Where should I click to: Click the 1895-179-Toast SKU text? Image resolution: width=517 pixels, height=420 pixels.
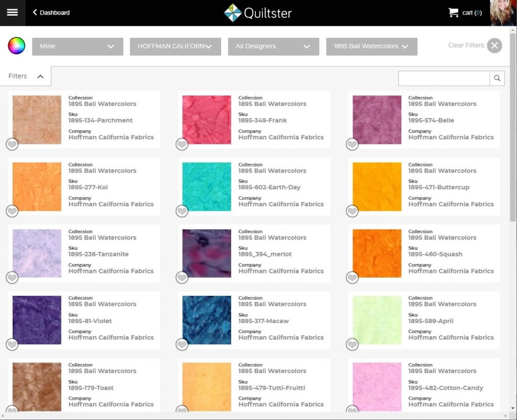tap(91, 388)
